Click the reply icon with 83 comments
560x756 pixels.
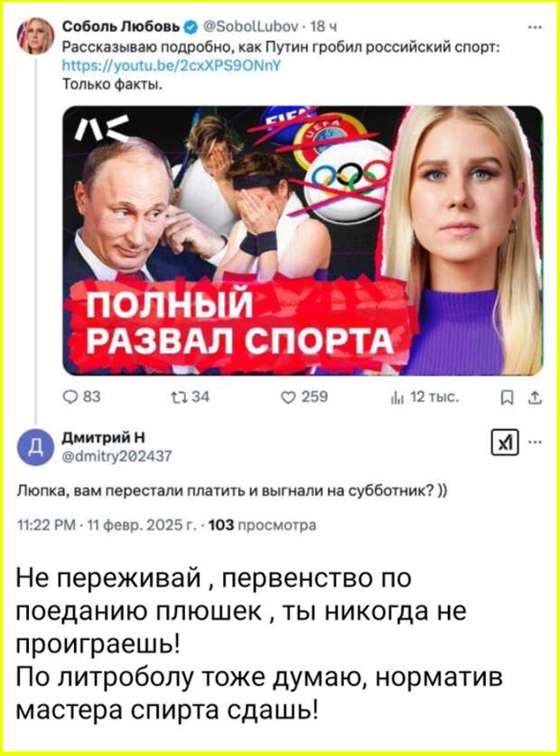coord(70,397)
